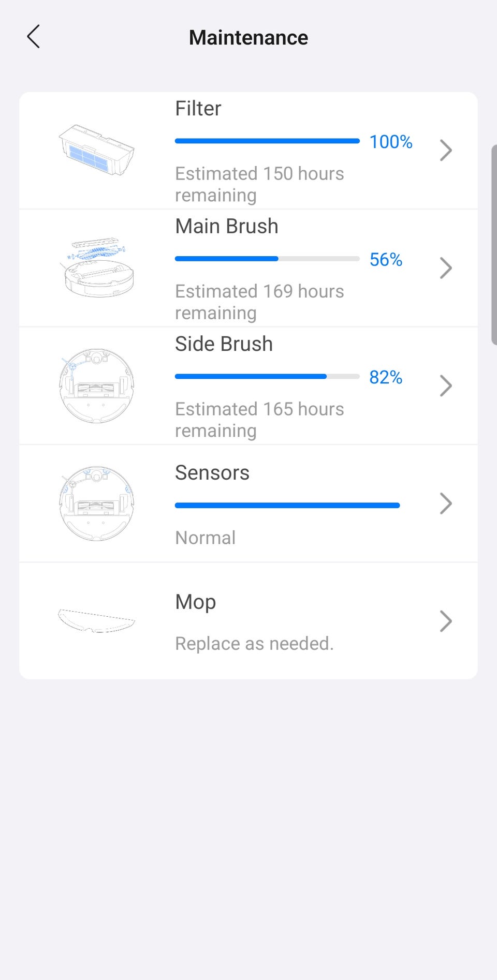Open Side Brush details via its chevron
Viewport: 497px width, 980px height.
[x=446, y=386]
